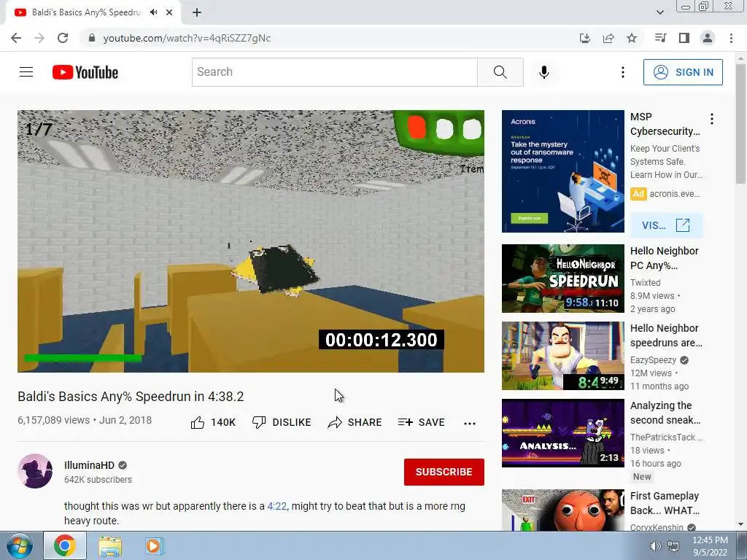Open File Explorer from the taskbar

[110, 546]
